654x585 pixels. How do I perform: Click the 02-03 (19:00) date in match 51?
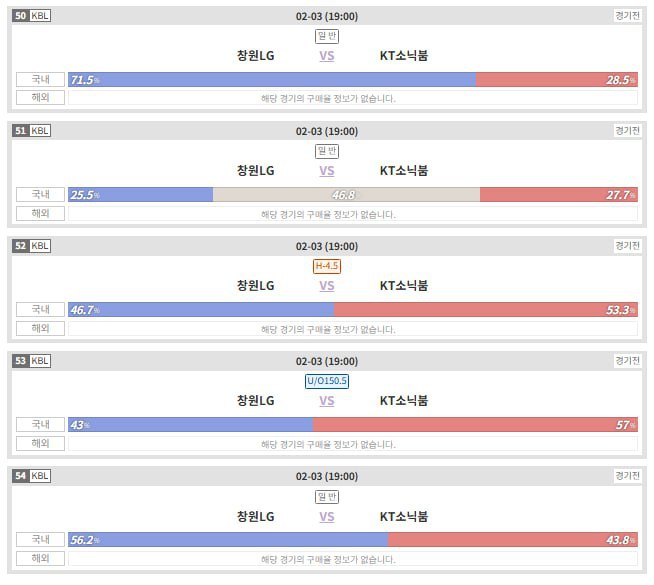coord(327,131)
